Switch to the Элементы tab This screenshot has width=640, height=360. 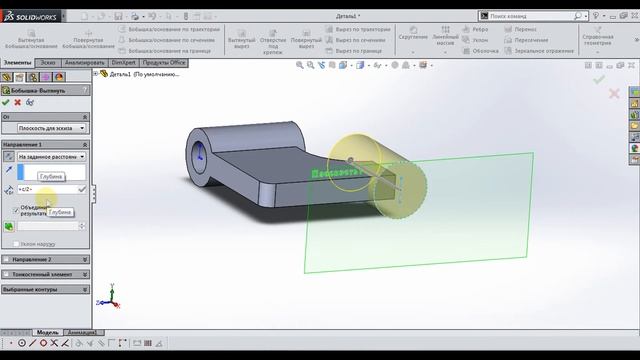(18, 63)
